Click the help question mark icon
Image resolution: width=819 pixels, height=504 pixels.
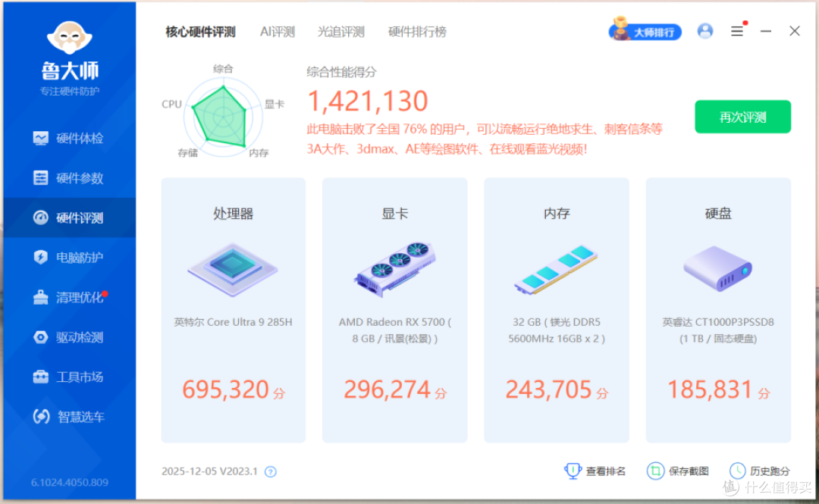(x=271, y=472)
